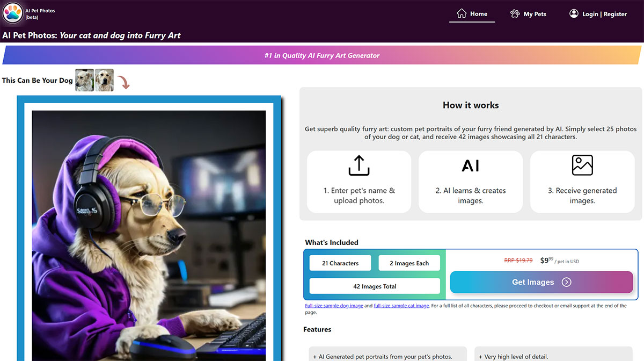Image resolution: width=644 pixels, height=361 pixels.
Task: Click the second dog photo thumbnail
Action: coord(104,79)
